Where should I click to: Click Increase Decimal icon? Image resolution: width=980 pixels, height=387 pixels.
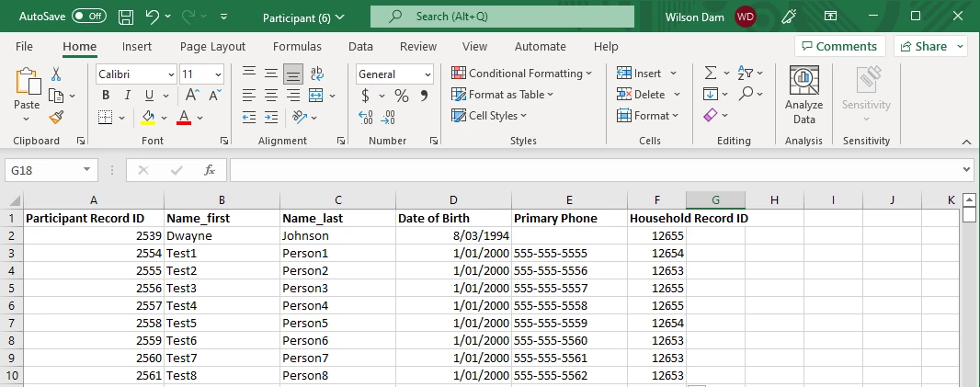coord(366,117)
